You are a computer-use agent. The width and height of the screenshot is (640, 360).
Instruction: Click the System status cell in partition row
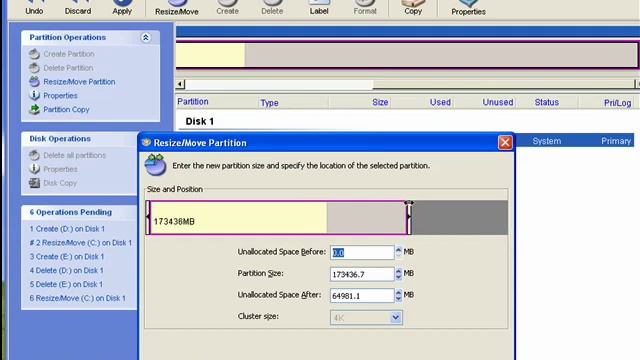(x=547, y=141)
